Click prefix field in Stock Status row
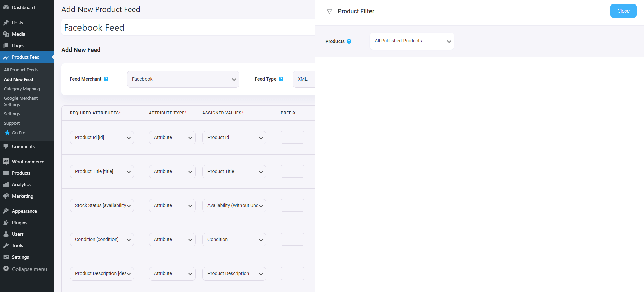The image size is (644, 292). [x=292, y=205]
